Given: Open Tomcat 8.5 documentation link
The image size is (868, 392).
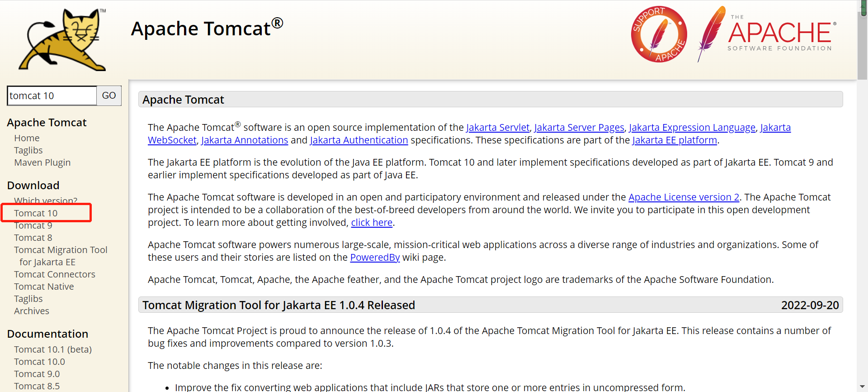Looking at the screenshot, I should pos(37,386).
